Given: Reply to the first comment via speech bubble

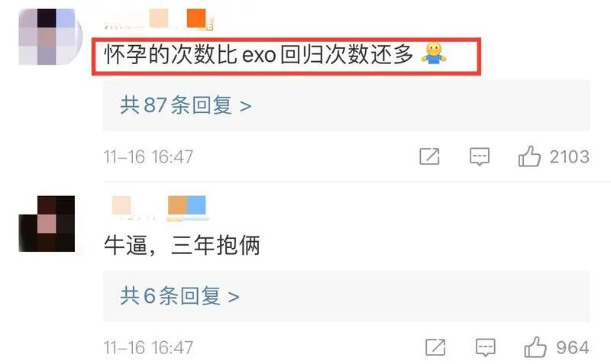Looking at the screenshot, I should pos(480,156).
